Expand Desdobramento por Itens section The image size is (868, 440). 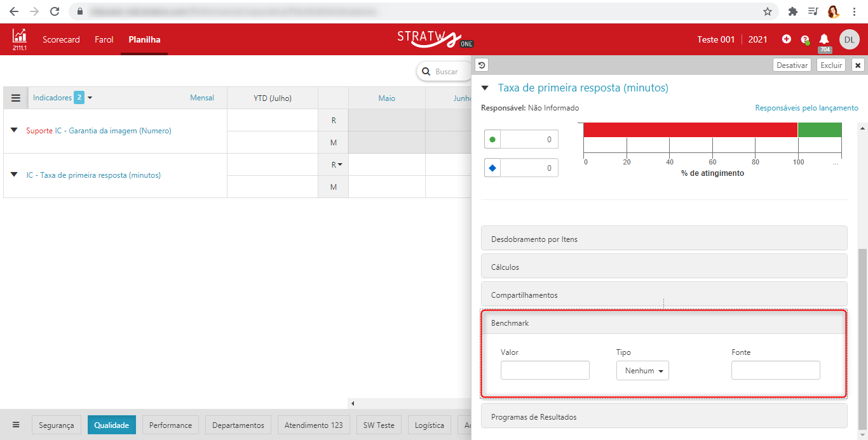[x=664, y=239]
